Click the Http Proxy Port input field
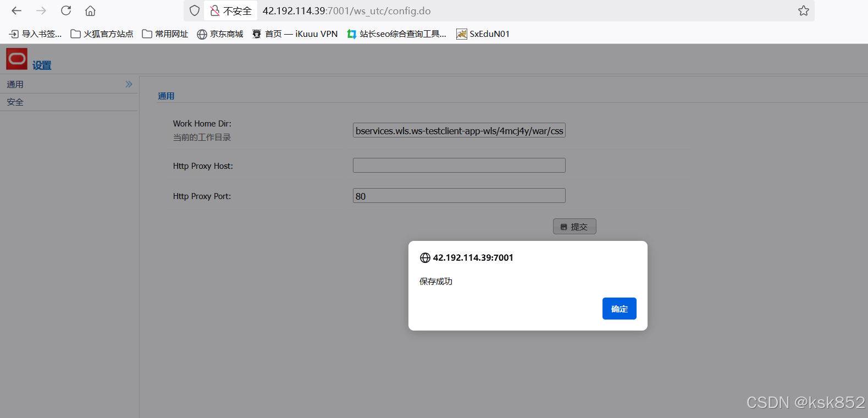 click(x=459, y=195)
